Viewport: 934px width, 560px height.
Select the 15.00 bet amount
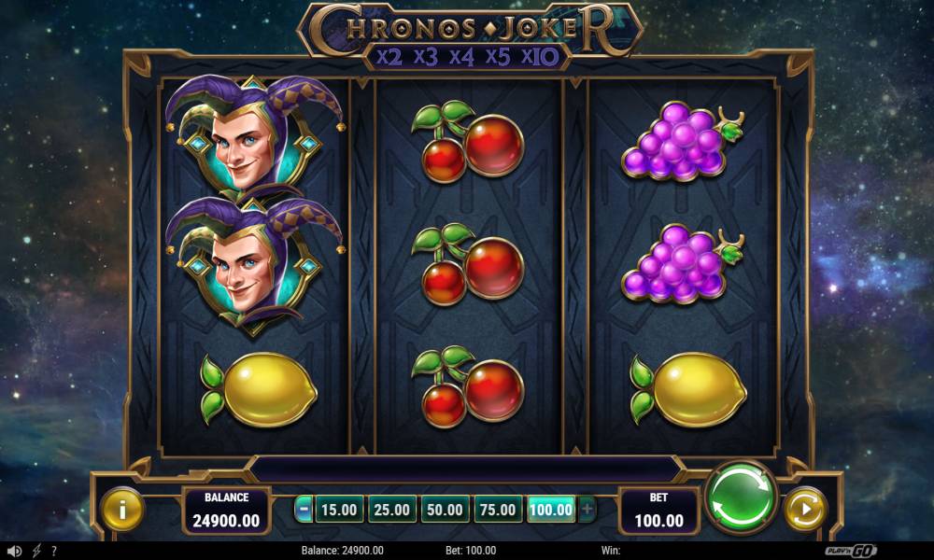click(339, 510)
